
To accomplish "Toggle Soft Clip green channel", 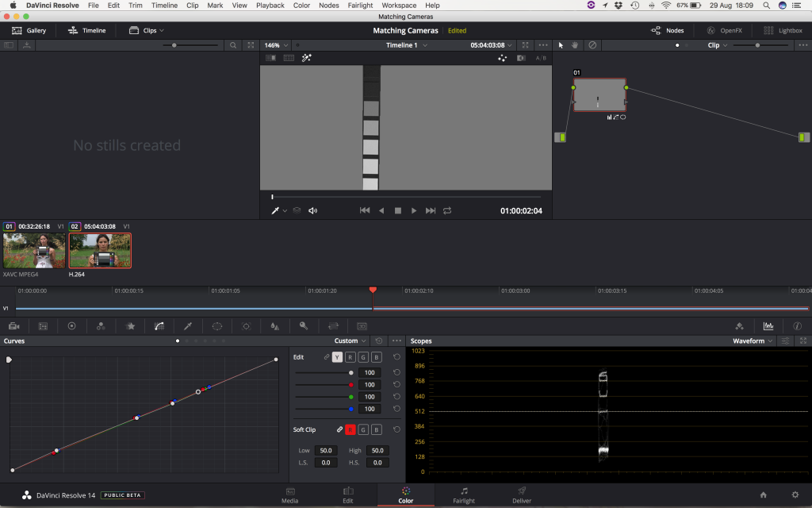I will coord(363,429).
